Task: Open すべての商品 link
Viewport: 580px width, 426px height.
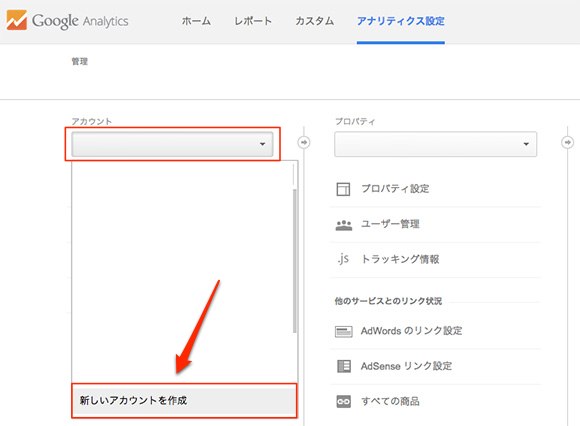Action: (390, 401)
